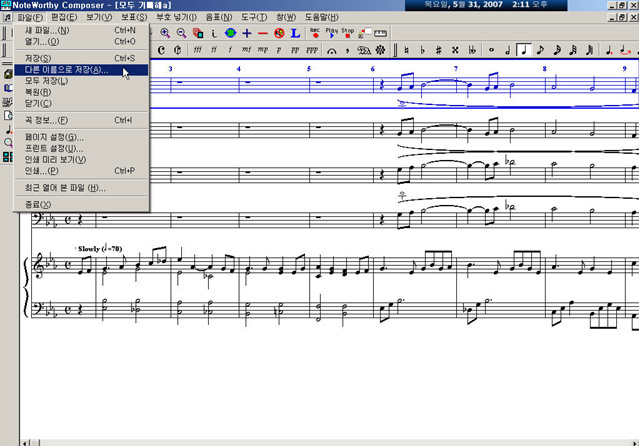Open 페이지 설정(G)... entry
This screenshot has height=446, width=639.
pyautogui.click(x=81, y=137)
